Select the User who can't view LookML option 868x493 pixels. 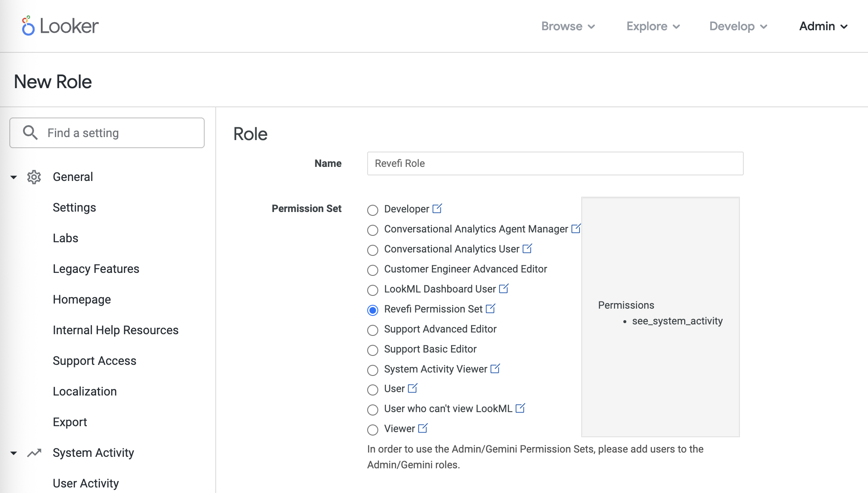(x=373, y=410)
